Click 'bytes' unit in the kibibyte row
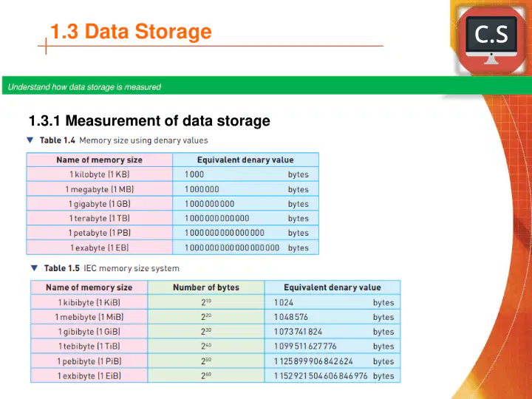 point(383,302)
